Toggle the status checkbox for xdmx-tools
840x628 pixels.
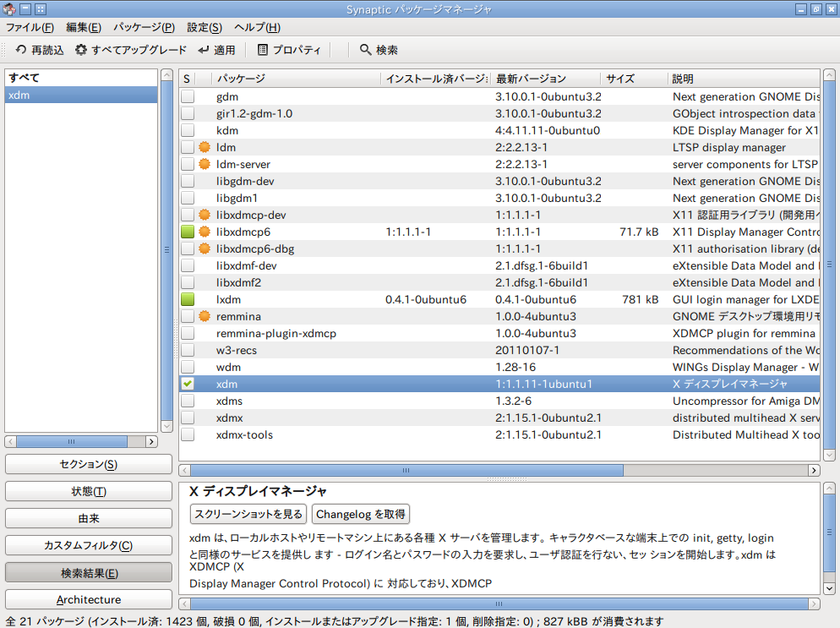(188, 434)
